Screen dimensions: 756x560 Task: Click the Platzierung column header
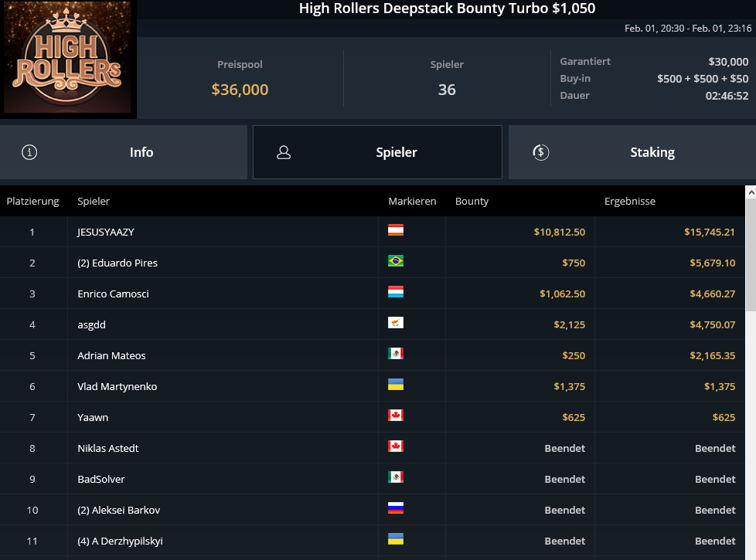tap(32, 201)
